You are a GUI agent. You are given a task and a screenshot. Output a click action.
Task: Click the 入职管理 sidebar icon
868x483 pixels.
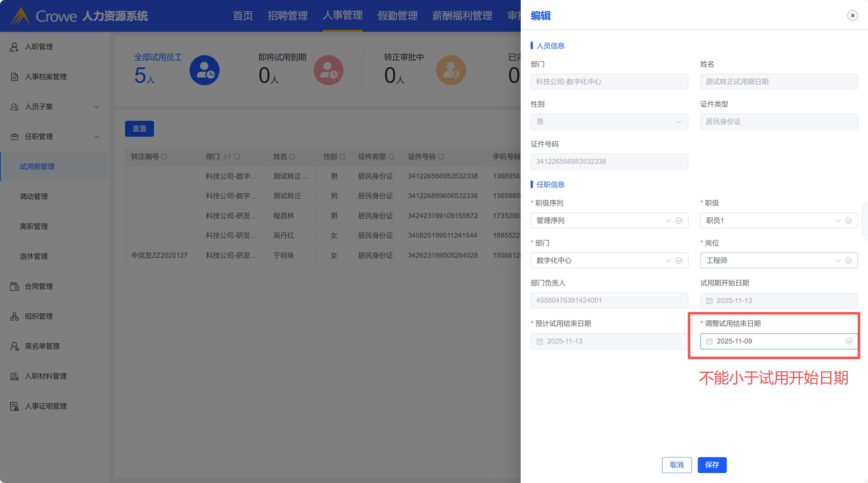(x=14, y=47)
